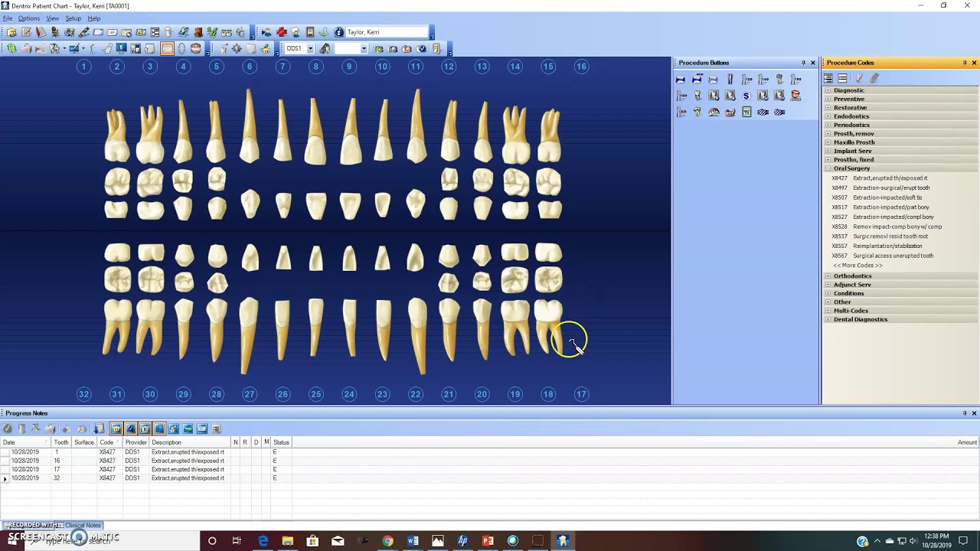Click the green arrow icon in Progress Notes toolbar
980x551 pixels.
pos(188,429)
